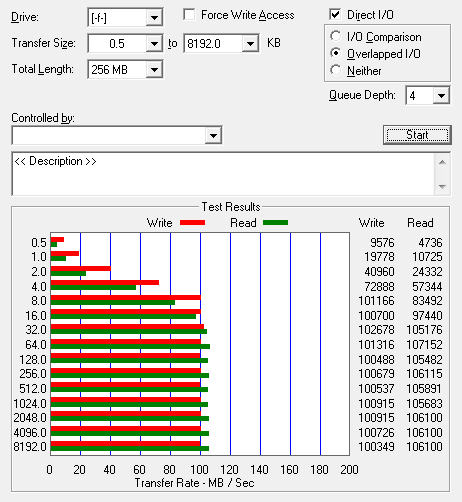Expand the maximum Transfer Size 8192.0 dropdown
This screenshot has height=502, width=462.
tap(250, 43)
